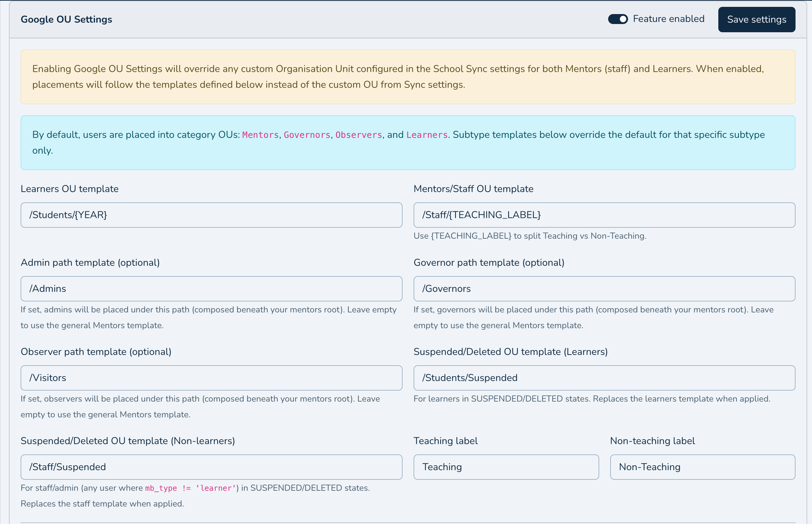Click the Save settings button

click(x=756, y=20)
